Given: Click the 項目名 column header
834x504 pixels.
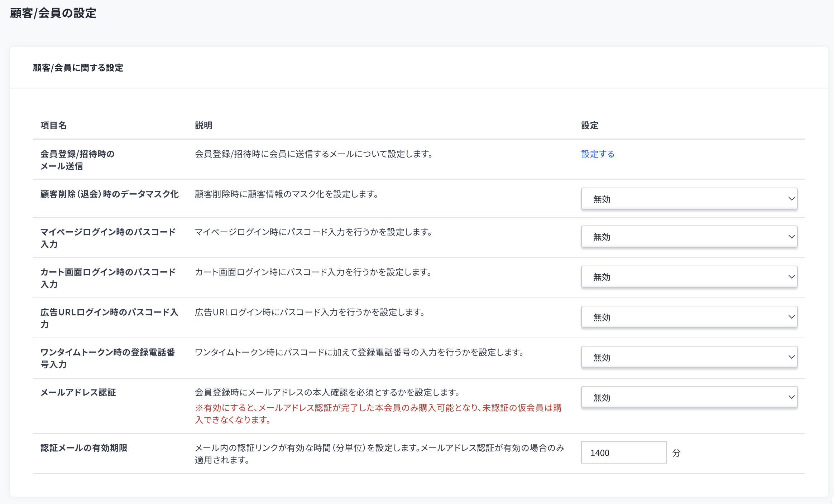Looking at the screenshot, I should [53, 125].
